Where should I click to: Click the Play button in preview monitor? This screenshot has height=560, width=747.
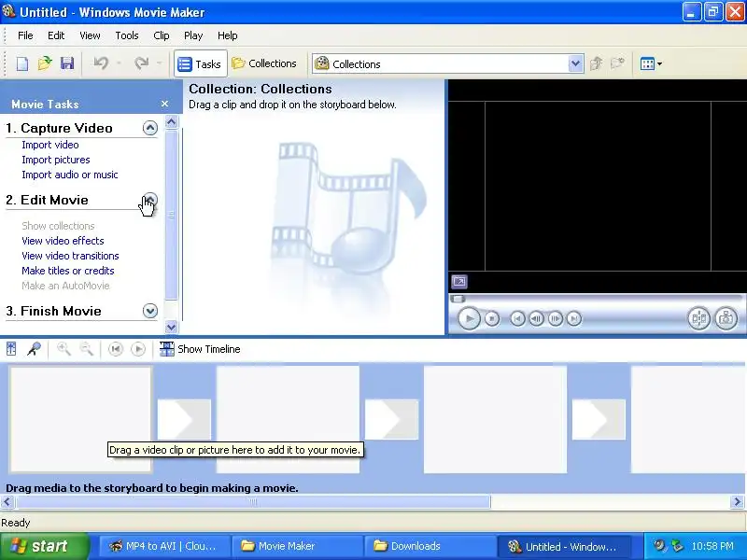click(469, 318)
